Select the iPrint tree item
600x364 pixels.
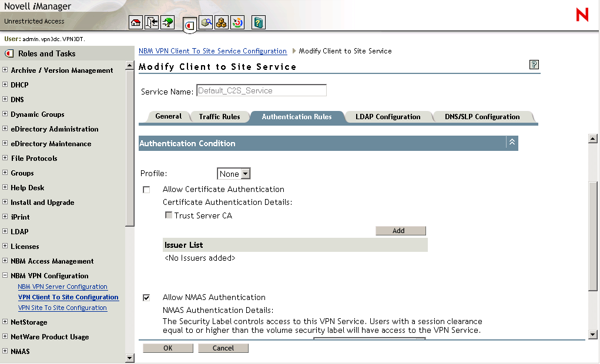(x=21, y=217)
